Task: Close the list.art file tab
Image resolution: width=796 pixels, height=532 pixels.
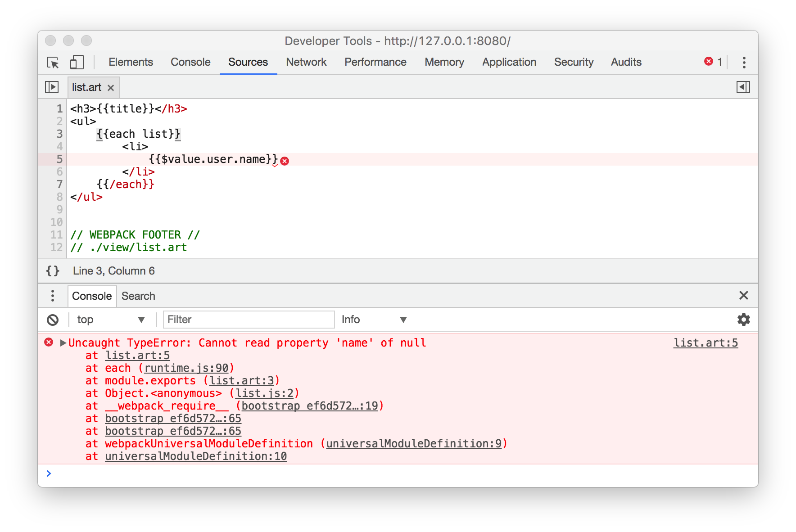Action: [x=111, y=88]
